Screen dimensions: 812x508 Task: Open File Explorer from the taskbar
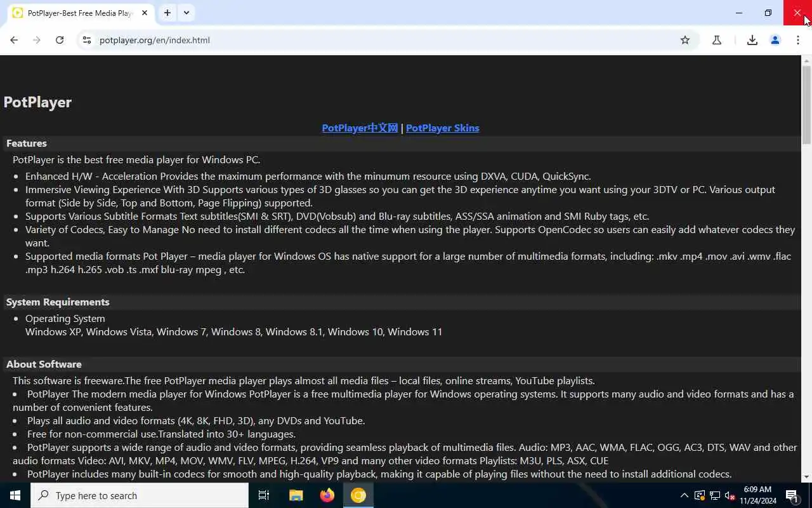click(x=296, y=495)
